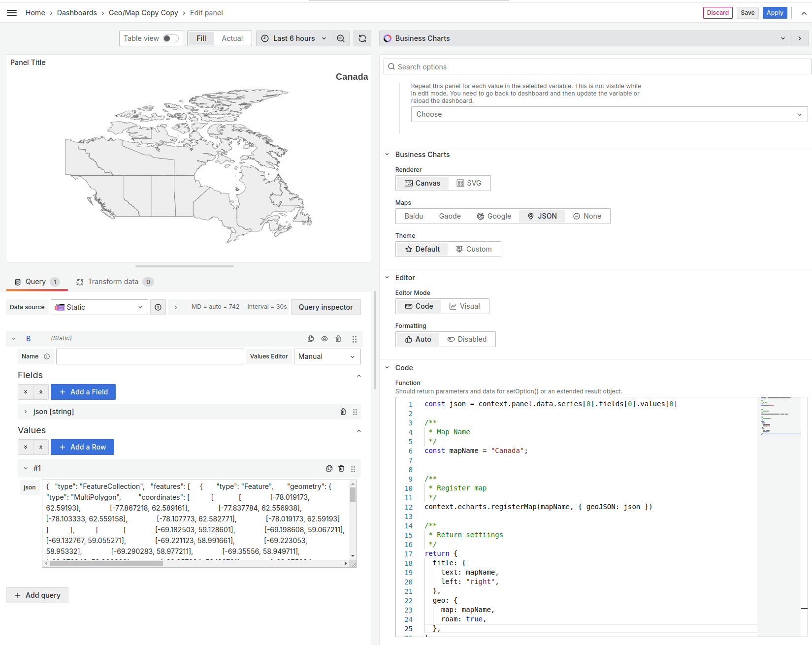Delete query B with the trash icon

tap(338, 339)
